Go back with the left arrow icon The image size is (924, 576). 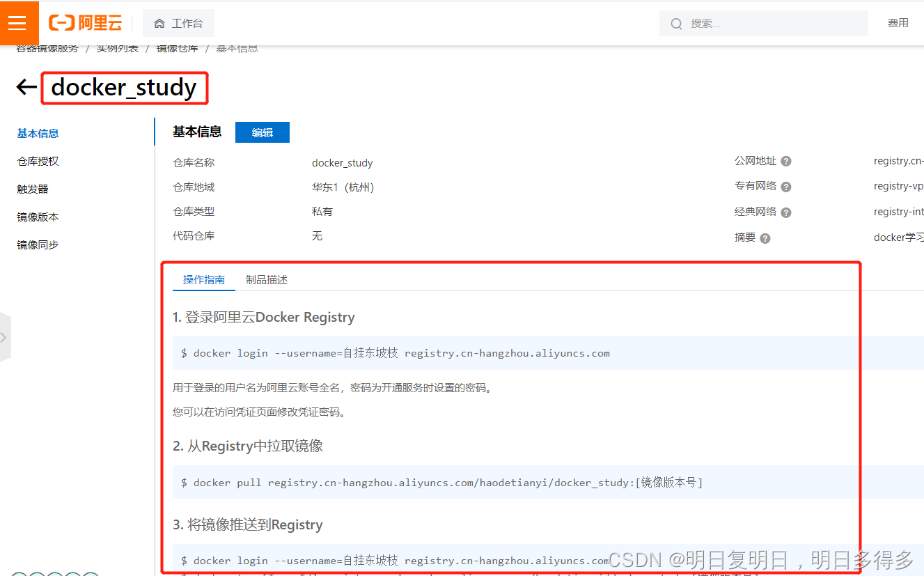coord(26,87)
